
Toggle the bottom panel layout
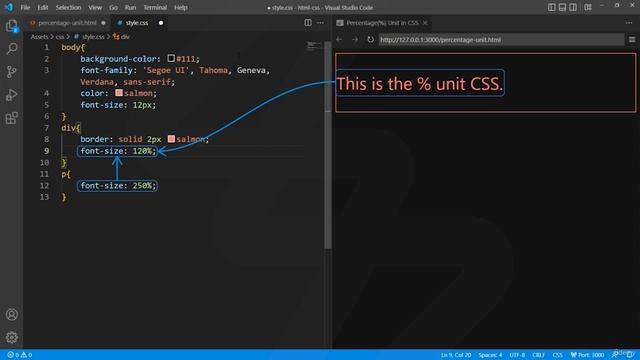[562, 7]
